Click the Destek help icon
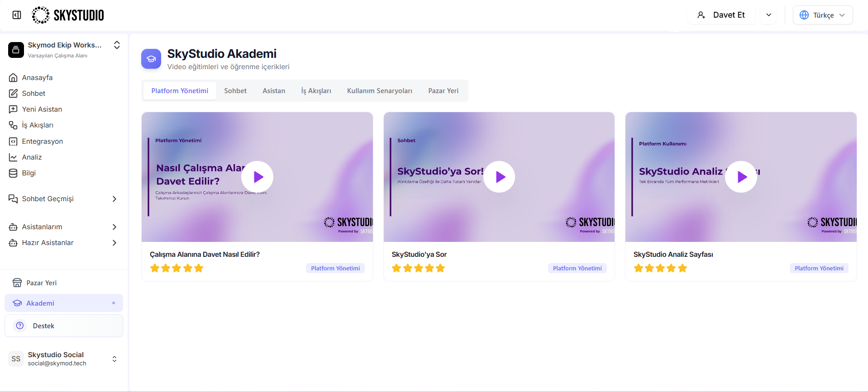The width and height of the screenshot is (868, 392). point(20,326)
